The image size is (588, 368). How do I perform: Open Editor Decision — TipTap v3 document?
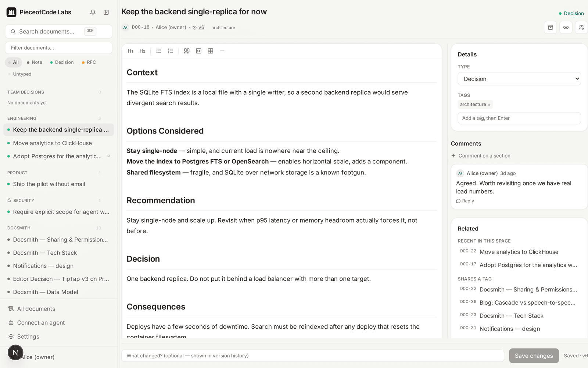tap(59, 279)
